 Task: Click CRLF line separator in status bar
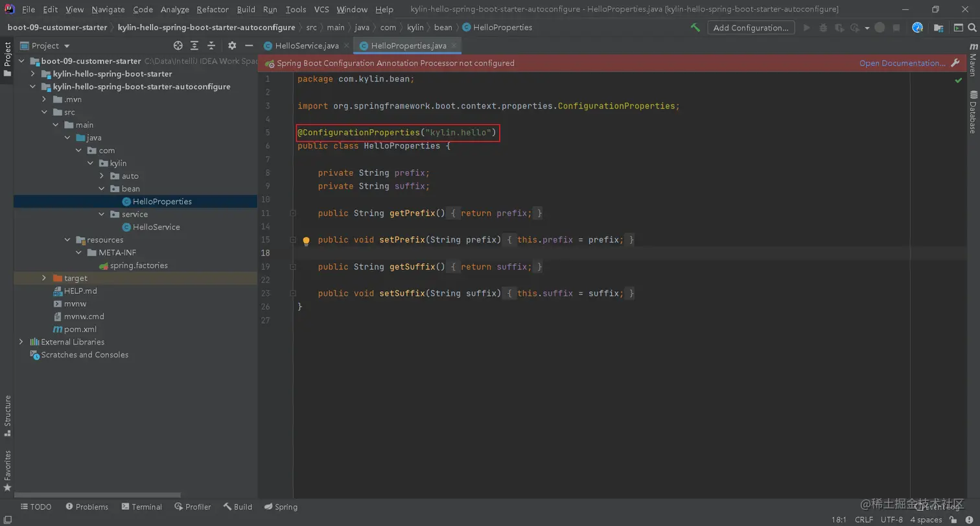(864, 520)
